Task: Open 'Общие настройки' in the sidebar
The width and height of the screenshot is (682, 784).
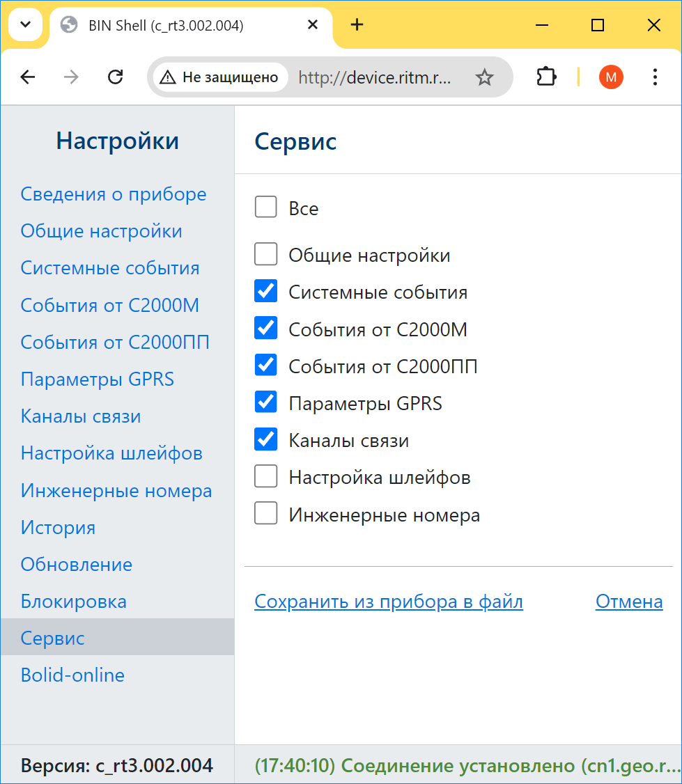Action: tap(101, 231)
